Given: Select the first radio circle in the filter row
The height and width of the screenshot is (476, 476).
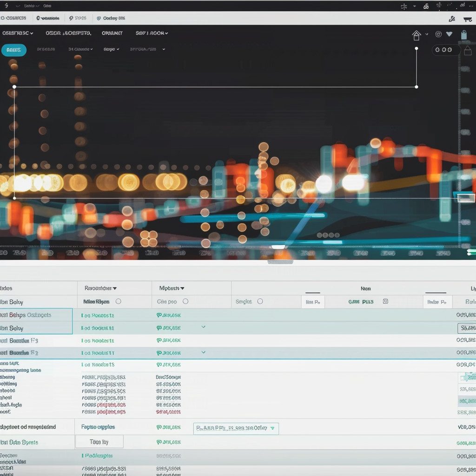Looking at the screenshot, I should [x=119, y=301].
